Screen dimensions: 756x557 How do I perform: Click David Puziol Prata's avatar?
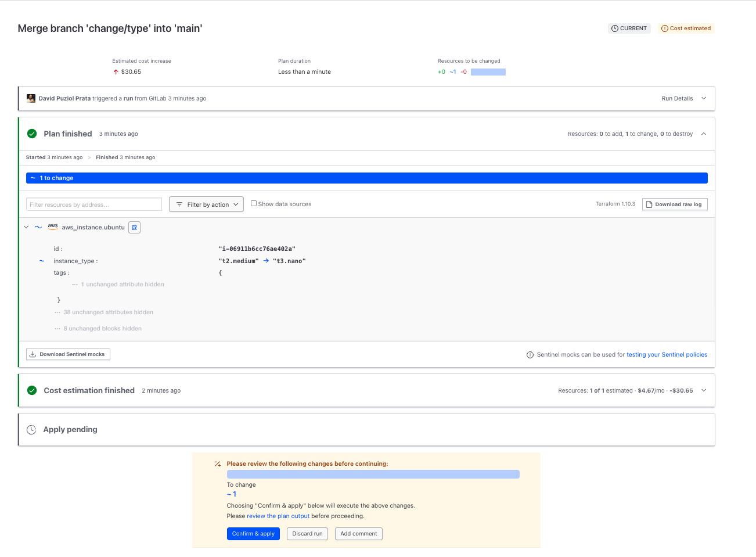click(31, 98)
